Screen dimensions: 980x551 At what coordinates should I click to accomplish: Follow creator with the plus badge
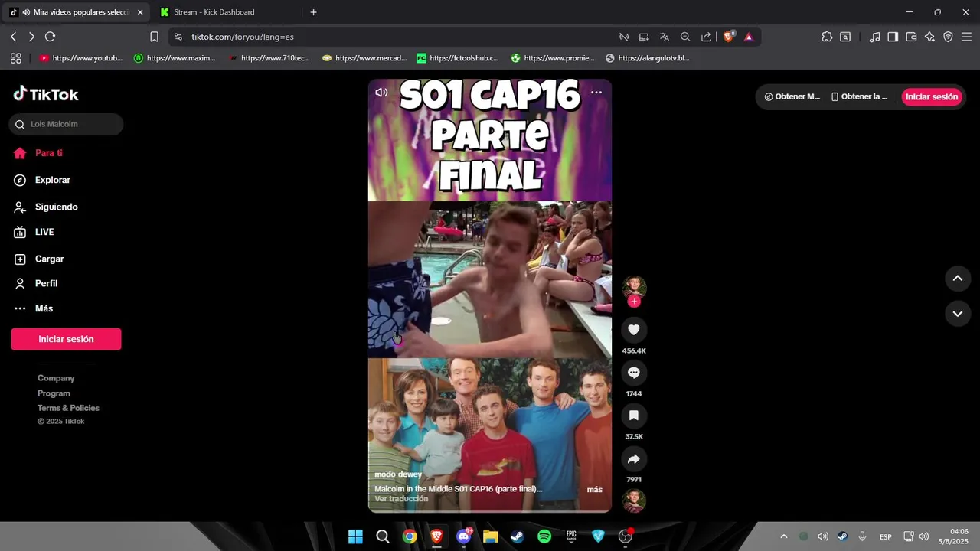click(x=634, y=302)
